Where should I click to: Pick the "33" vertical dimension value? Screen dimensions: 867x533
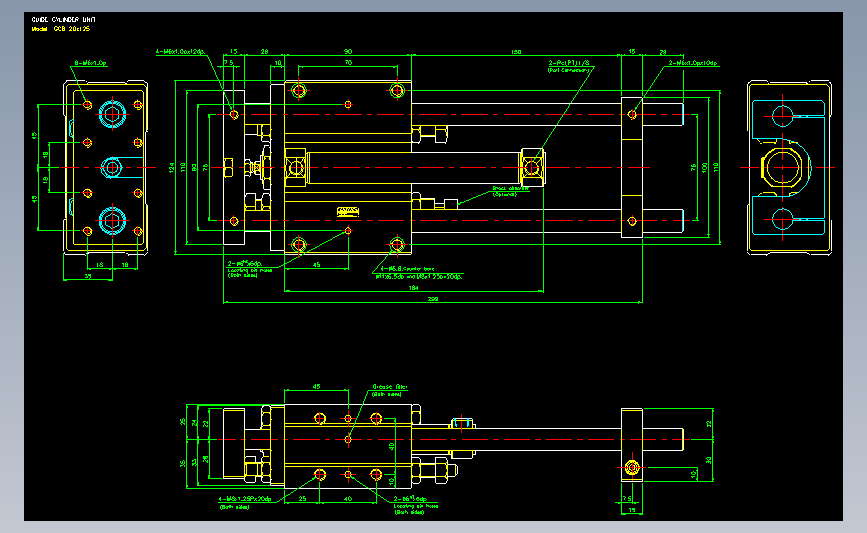coord(194,462)
